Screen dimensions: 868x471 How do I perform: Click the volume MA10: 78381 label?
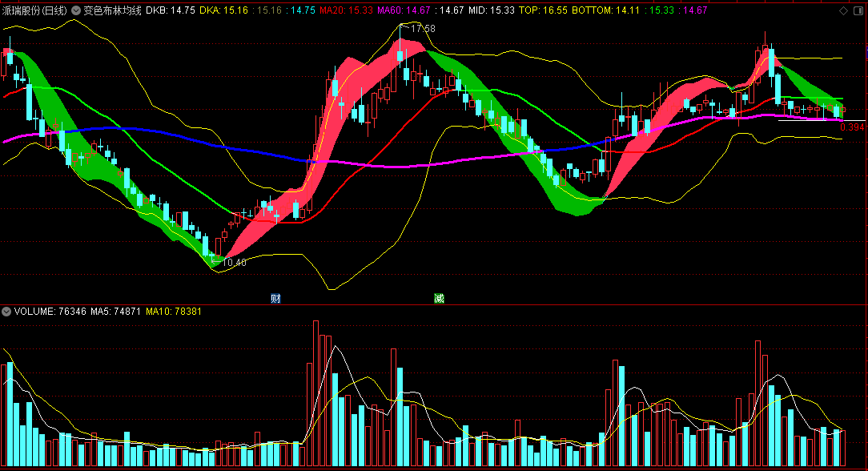pyautogui.click(x=173, y=312)
